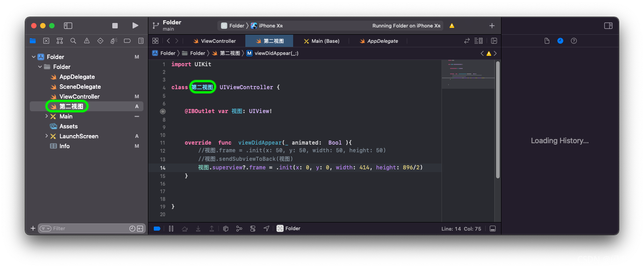This screenshot has width=644, height=268.
Task: Toggle the inspectors panel
Action: 608,26
